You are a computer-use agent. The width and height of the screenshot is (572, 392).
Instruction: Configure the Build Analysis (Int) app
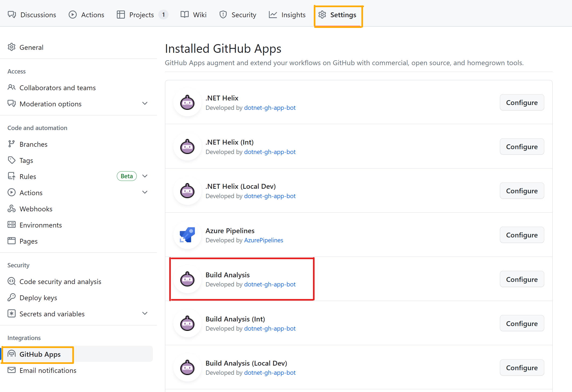coord(522,323)
